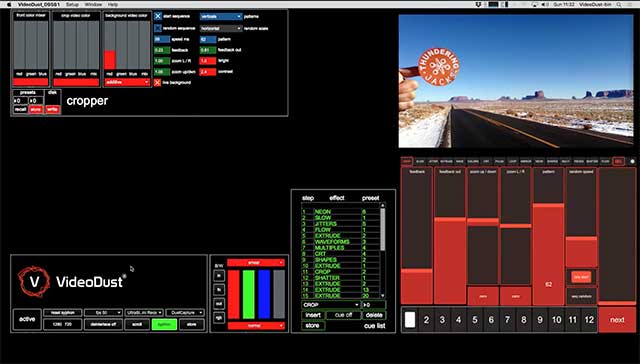Screen dimensions: 640x364
Task: Open the smear dropdown above color bars
Action: (256, 263)
